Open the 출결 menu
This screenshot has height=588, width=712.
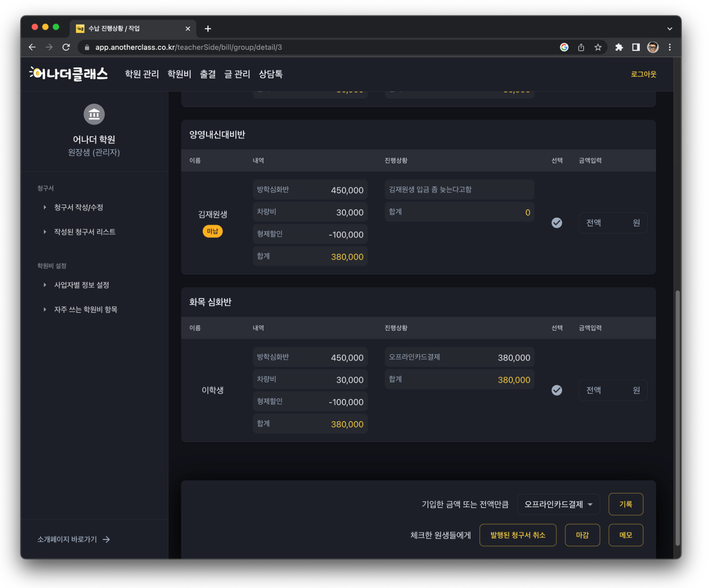(208, 74)
